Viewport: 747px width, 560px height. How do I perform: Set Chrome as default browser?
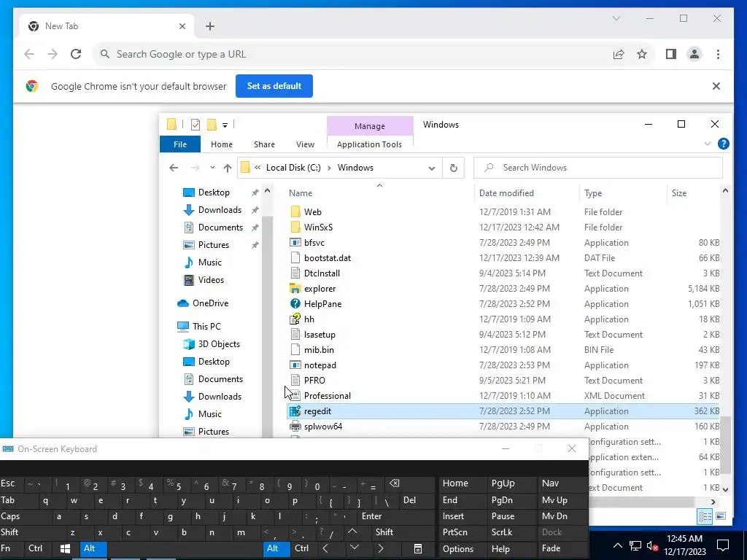(x=274, y=86)
